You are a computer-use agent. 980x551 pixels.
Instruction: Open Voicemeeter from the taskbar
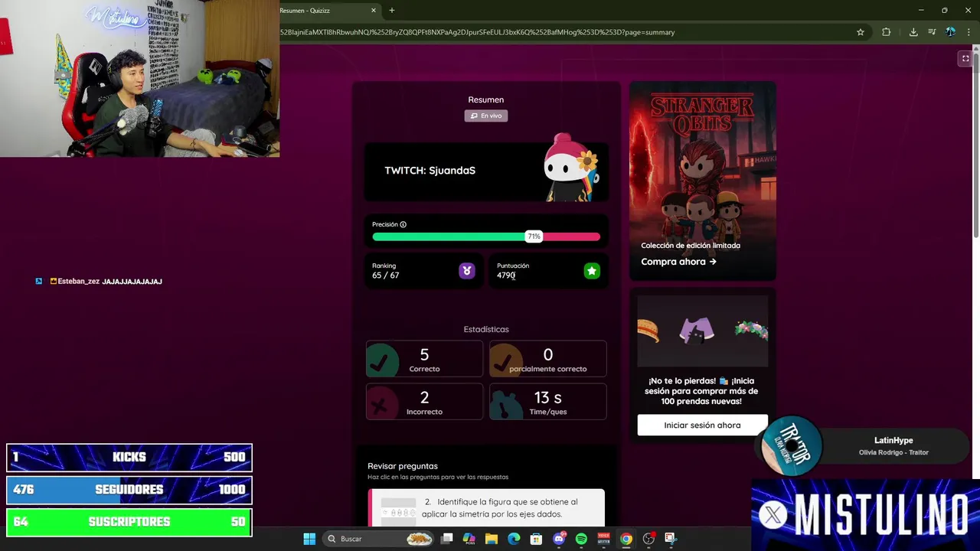[x=603, y=539]
